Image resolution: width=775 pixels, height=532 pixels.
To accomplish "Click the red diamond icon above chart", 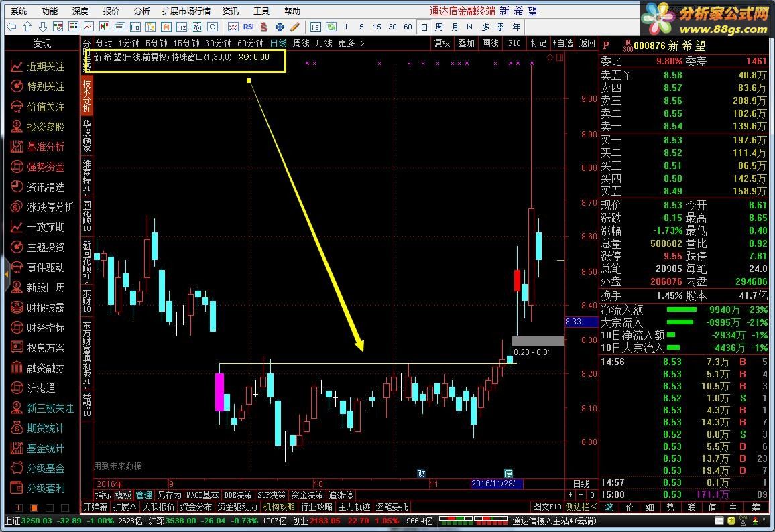I will pyautogui.click(x=550, y=58).
